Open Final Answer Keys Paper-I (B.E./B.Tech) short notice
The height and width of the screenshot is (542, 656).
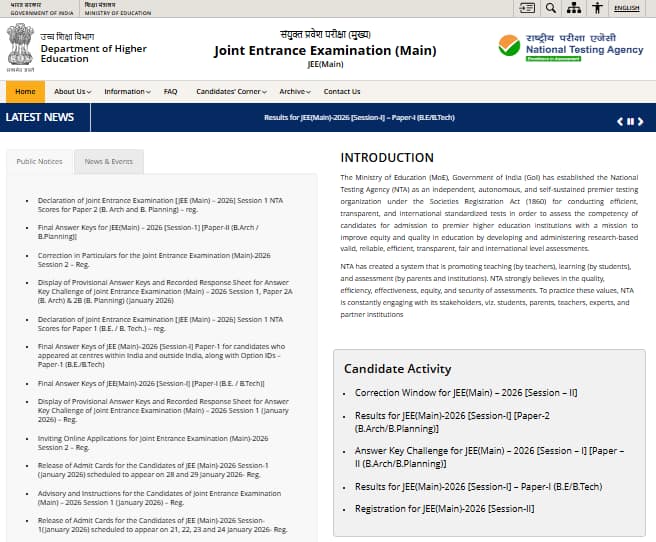coord(151,383)
